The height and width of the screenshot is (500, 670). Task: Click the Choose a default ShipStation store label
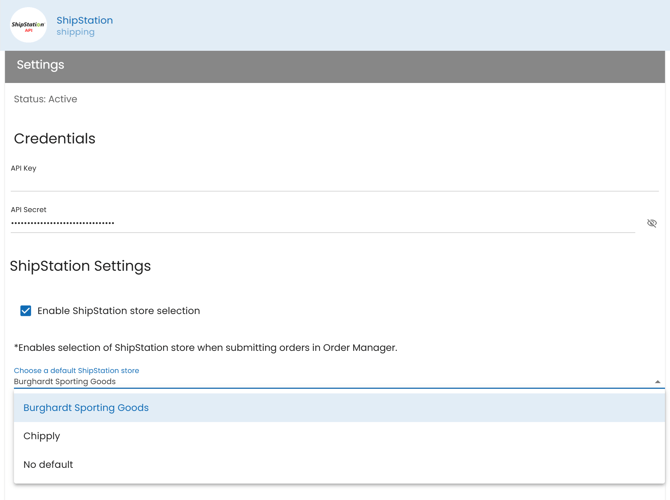click(76, 371)
